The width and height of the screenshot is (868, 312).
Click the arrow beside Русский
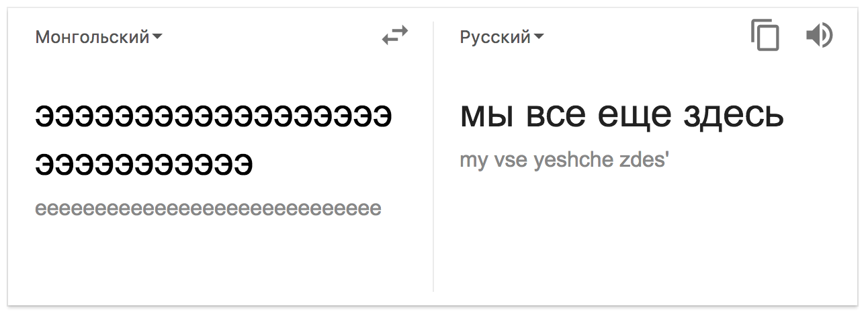point(539,37)
